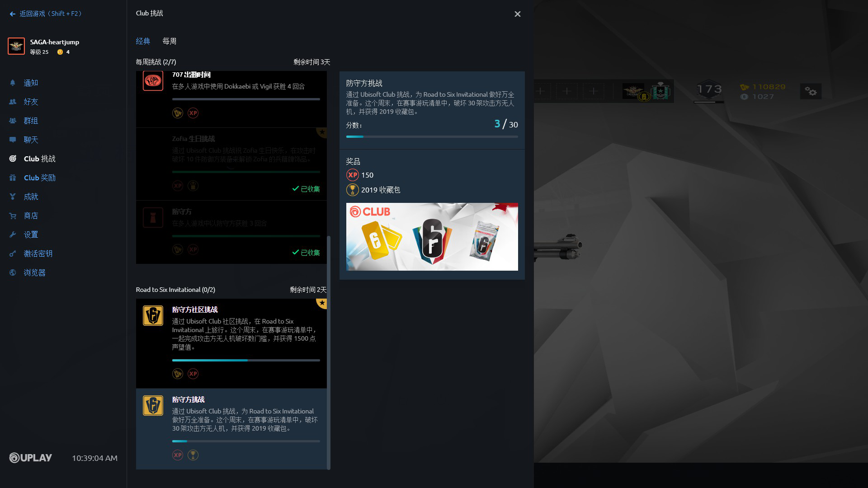Switch to the 每周 tab
This screenshot has height=488, width=868.
pyautogui.click(x=170, y=41)
